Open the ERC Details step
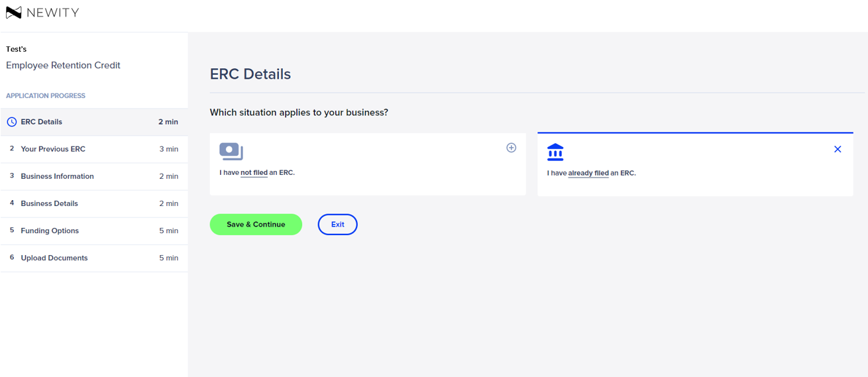 [x=94, y=122]
